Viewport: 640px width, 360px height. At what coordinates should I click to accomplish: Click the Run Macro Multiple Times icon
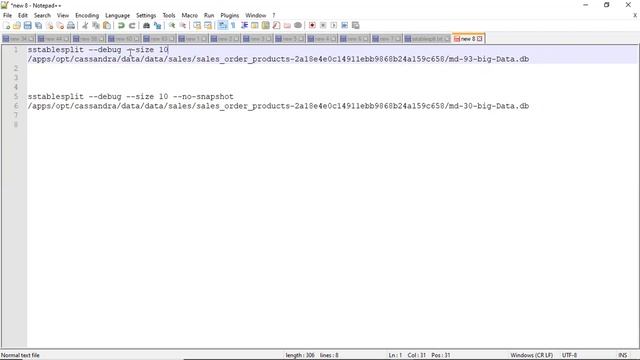pos(344,25)
